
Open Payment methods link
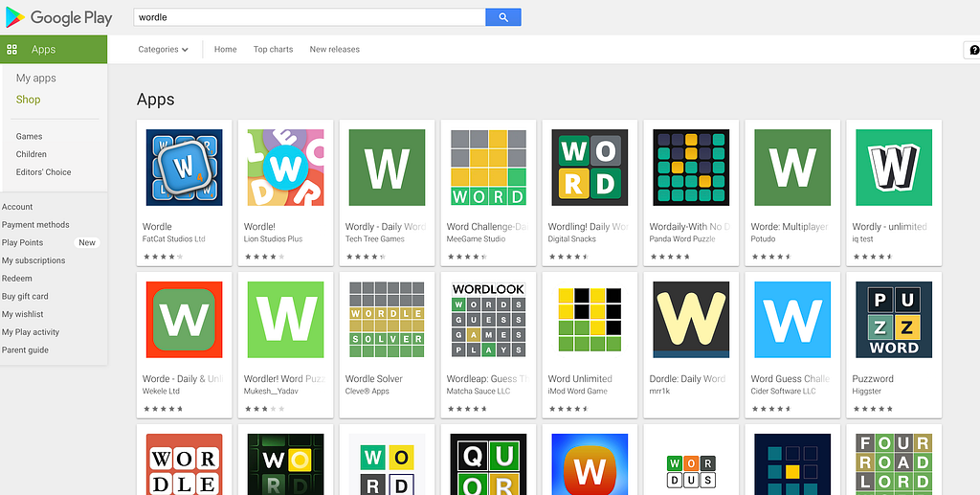pyautogui.click(x=35, y=225)
